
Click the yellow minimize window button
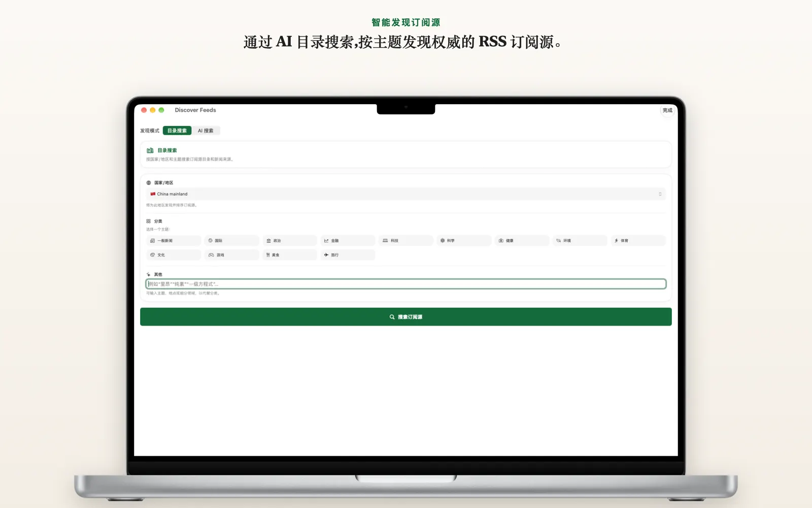pos(153,110)
